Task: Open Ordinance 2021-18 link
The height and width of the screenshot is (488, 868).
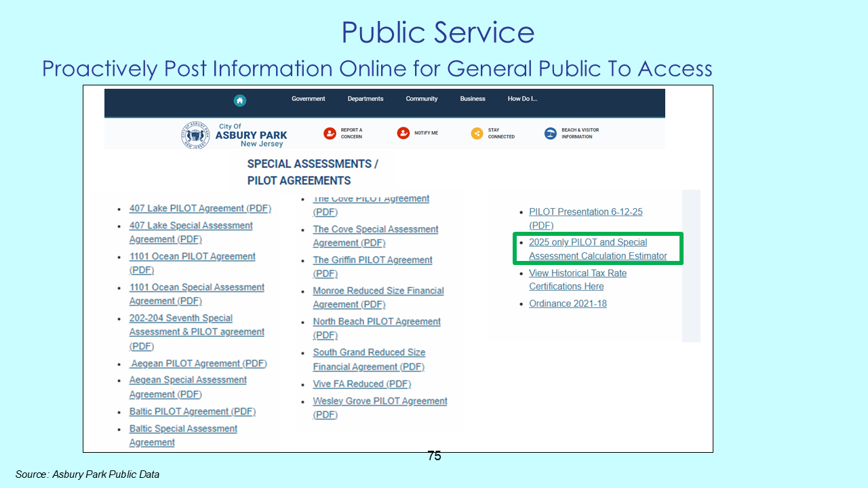Action: point(568,304)
